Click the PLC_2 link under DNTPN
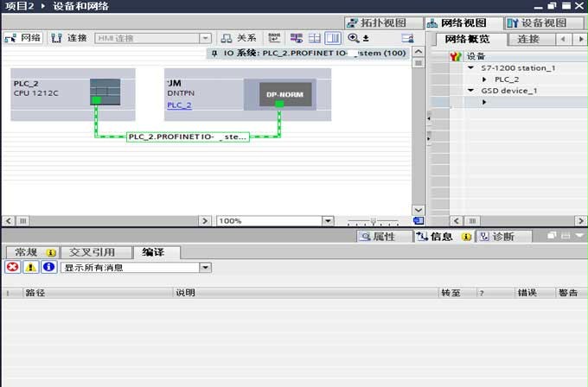This screenshot has width=588, height=387. tap(179, 105)
